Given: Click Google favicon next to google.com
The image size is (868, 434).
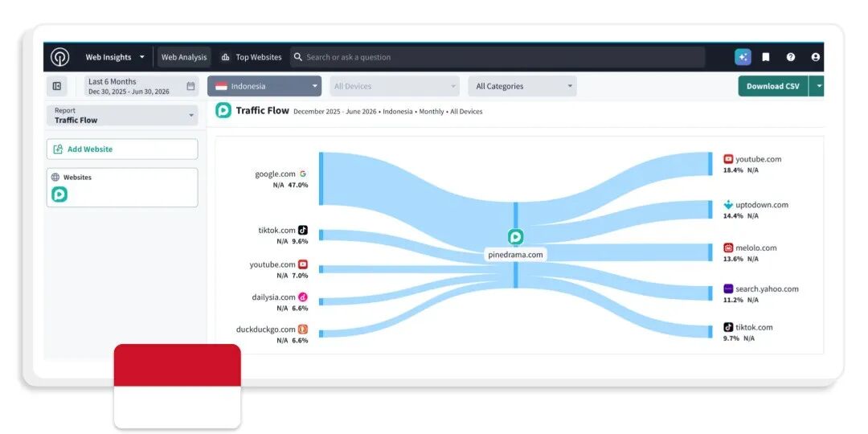Looking at the screenshot, I should click(303, 174).
